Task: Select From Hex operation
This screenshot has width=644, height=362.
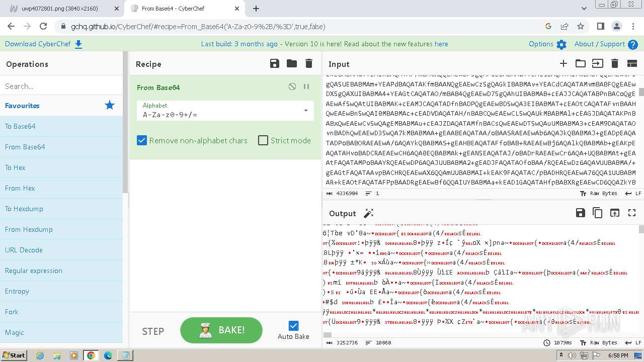Action: [61, 188]
